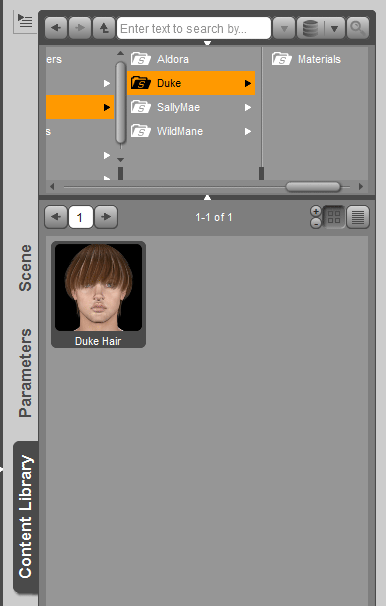Screen dimensions: 386x606
Task: Open the Parameters tab
Action: click(x=26, y=373)
